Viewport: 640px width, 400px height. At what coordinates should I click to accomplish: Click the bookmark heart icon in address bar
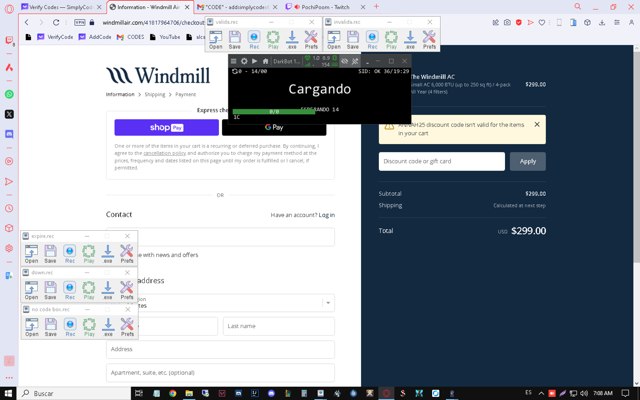point(542,22)
